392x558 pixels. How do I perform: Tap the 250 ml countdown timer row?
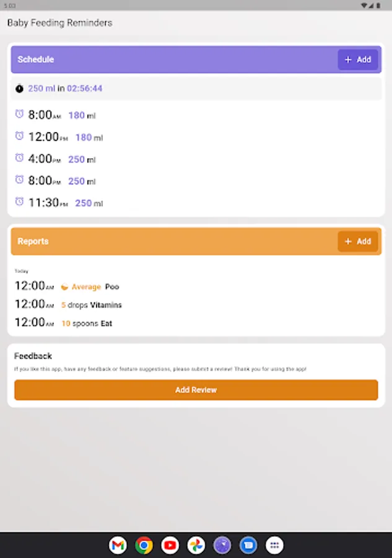tap(196, 88)
